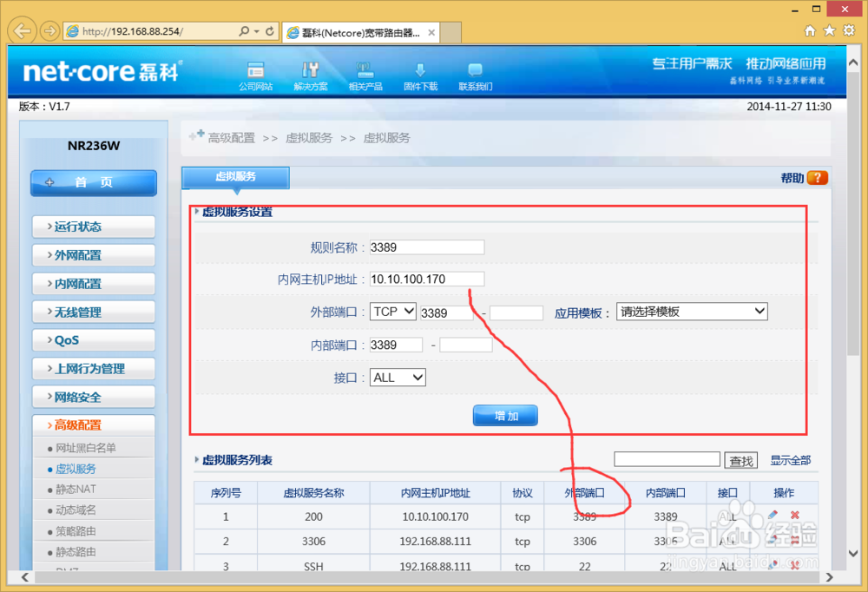Open the 公司网站 header icon
868x592 pixels.
pos(255,76)
